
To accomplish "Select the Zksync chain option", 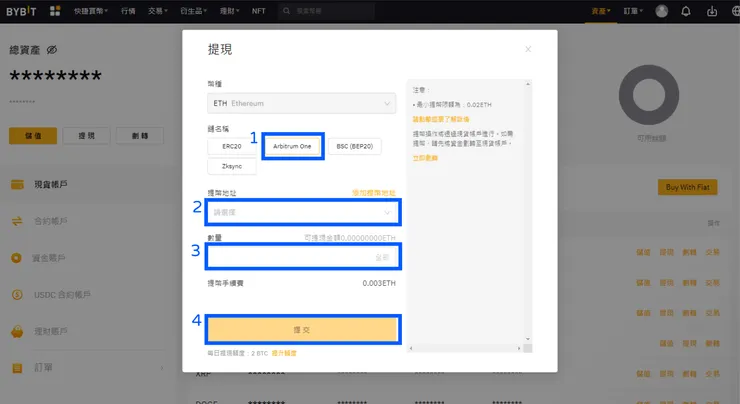I will [232, 166].
